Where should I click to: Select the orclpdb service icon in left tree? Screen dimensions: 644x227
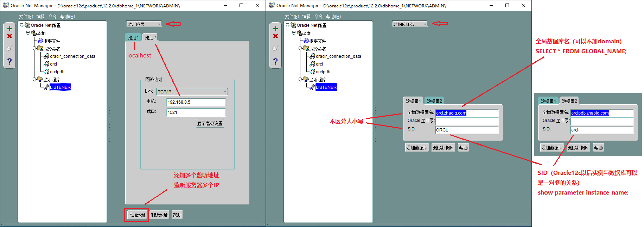click(46, 72)
